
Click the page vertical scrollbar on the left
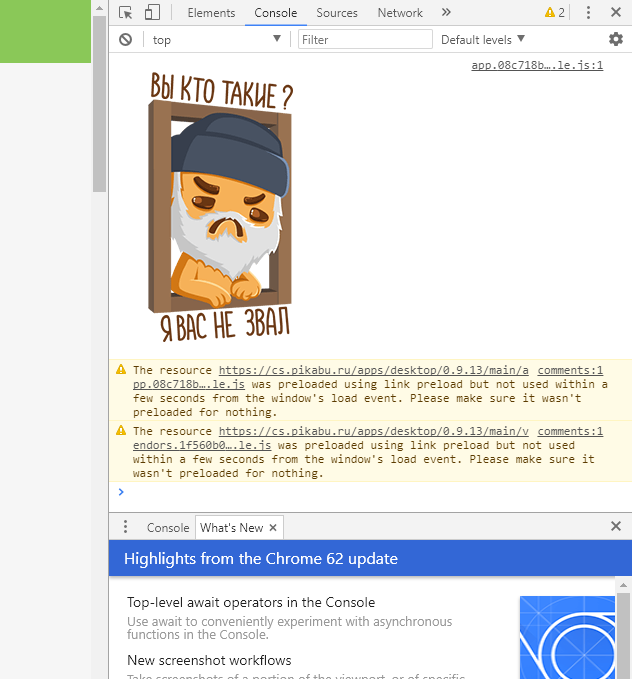[x=99, y=100]
